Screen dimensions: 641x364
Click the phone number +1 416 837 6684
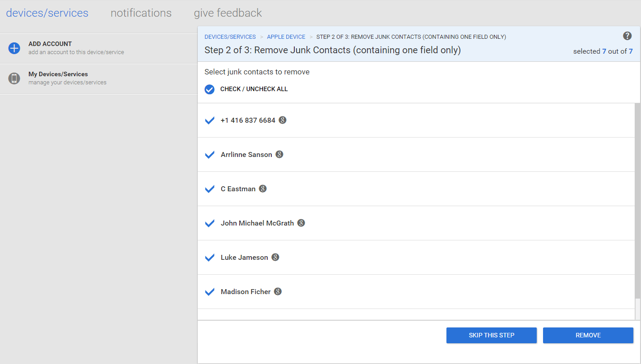tap(248, 120)
